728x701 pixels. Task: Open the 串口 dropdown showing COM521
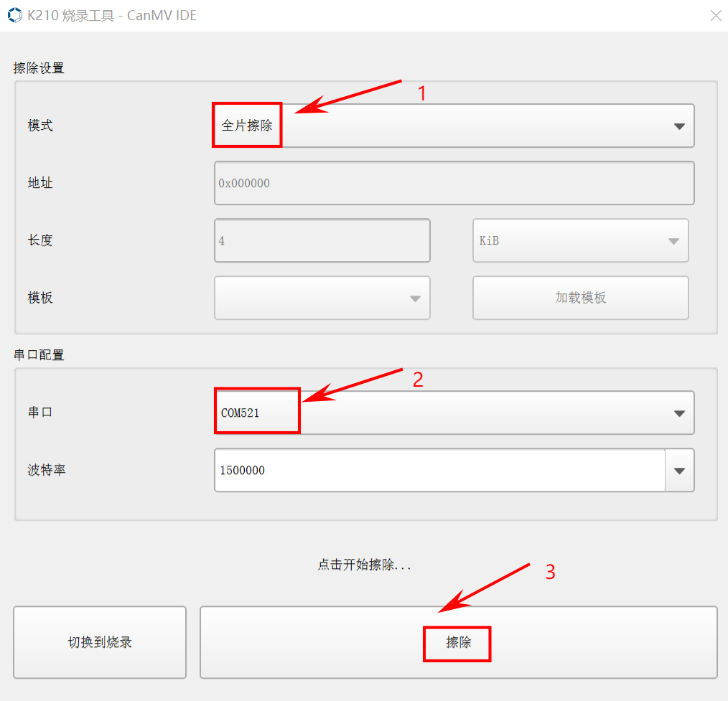coord(454,413)
